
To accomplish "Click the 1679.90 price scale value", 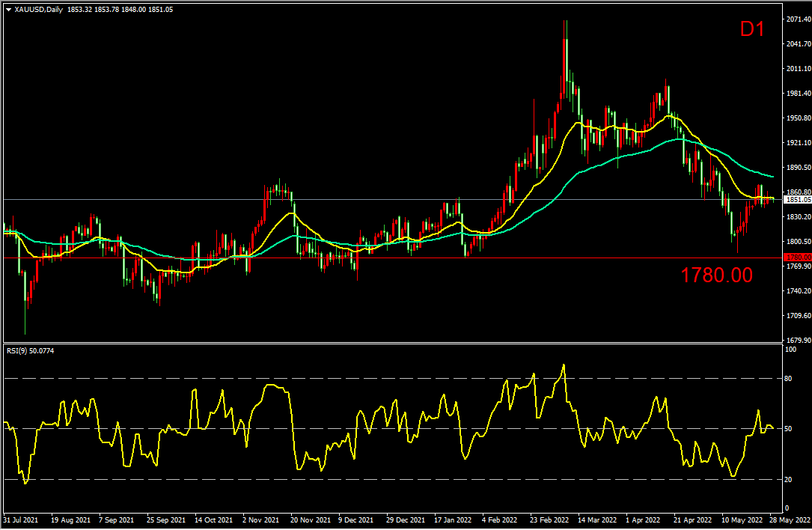I will tap(799, 340).
